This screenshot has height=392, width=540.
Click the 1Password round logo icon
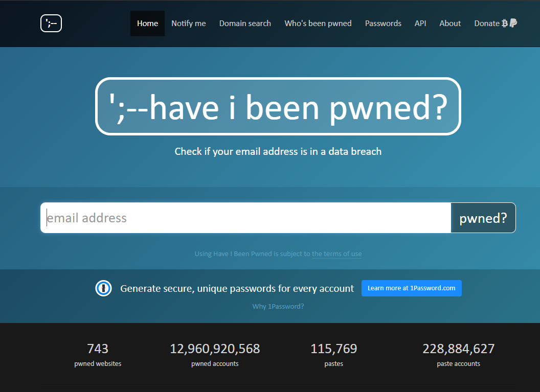point(103,288)
